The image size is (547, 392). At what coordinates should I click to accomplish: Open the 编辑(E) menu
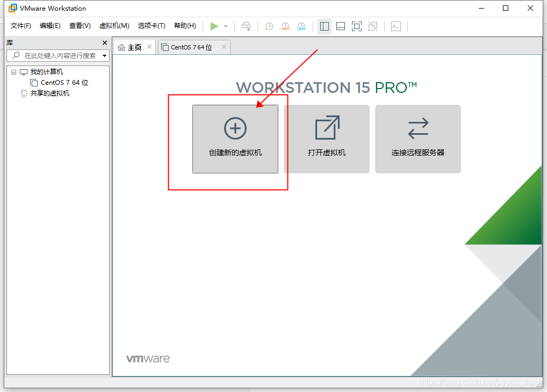coord(50,25)
